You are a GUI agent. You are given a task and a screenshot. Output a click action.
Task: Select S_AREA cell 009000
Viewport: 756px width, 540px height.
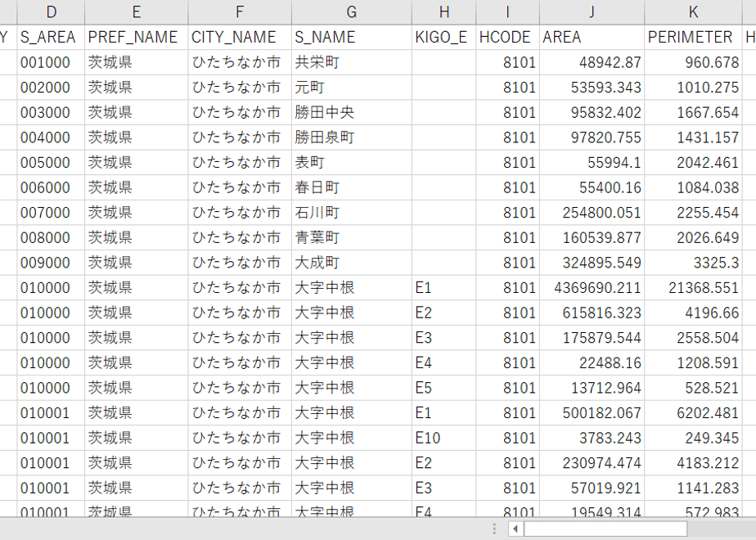point(51,263)
